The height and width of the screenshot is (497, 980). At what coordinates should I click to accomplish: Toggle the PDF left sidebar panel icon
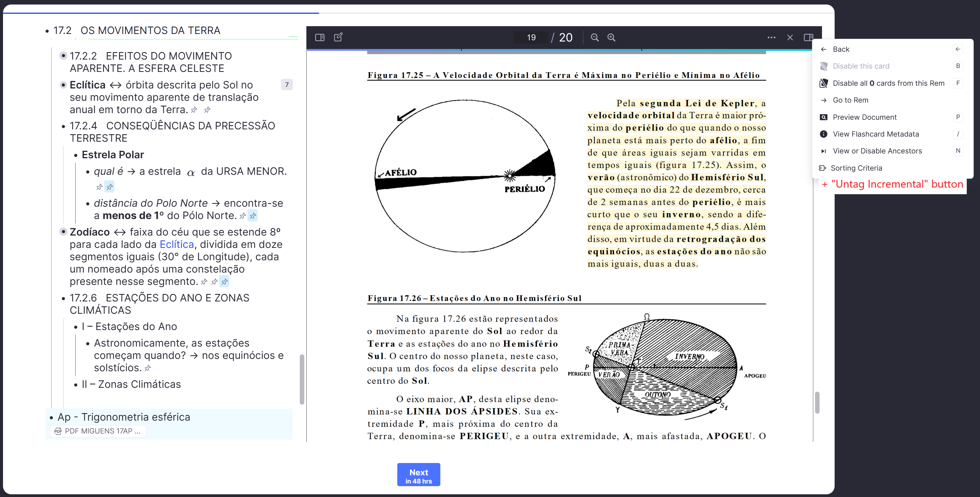[320, 37]
